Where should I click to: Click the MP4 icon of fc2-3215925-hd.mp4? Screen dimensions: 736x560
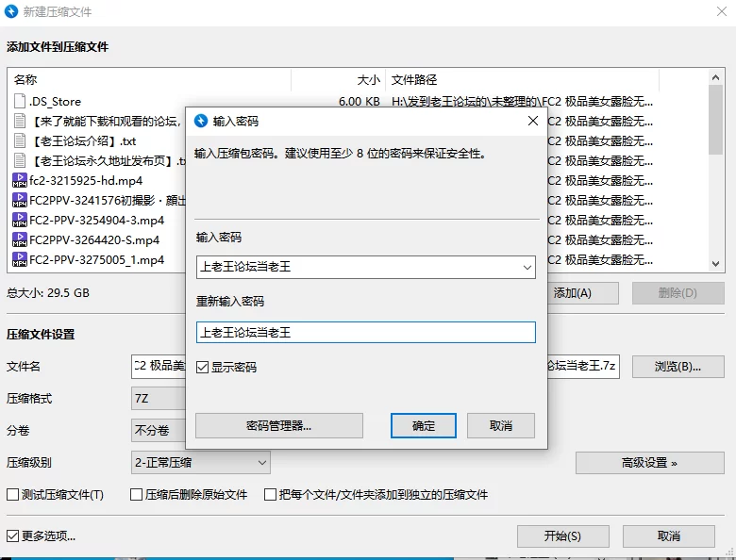click(x=20, y=180)
